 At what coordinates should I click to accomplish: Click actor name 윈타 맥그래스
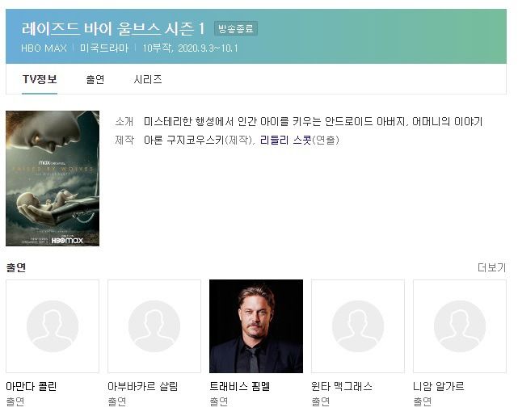pos(342,386)
